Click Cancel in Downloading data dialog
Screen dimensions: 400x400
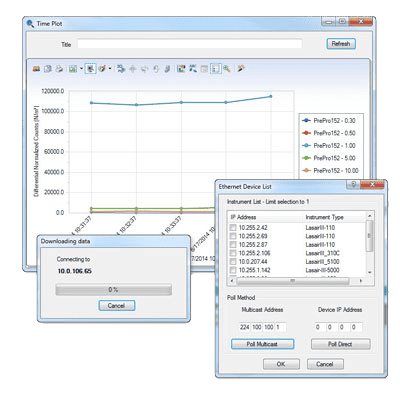point(117,306)
